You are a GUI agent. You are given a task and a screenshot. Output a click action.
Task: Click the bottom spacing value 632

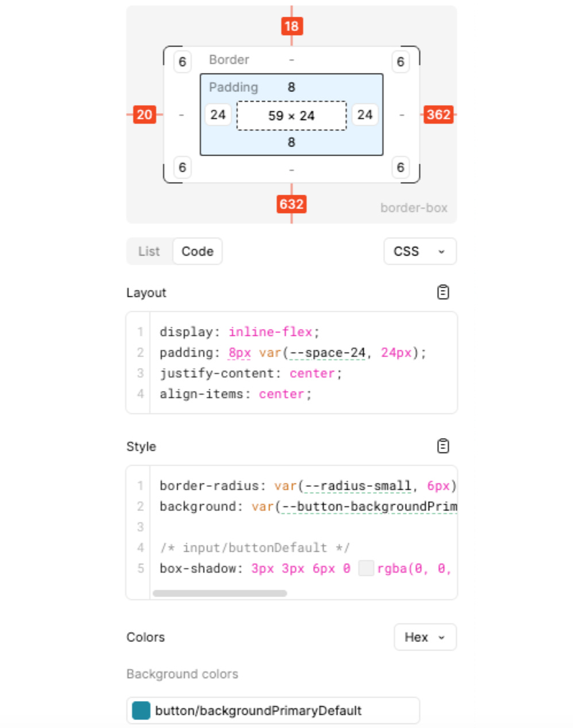[x=292, y=204]
